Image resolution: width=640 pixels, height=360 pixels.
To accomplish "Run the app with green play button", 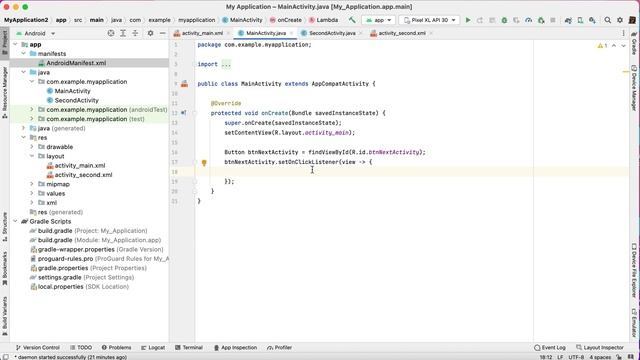I will click(x=468, y=20).
